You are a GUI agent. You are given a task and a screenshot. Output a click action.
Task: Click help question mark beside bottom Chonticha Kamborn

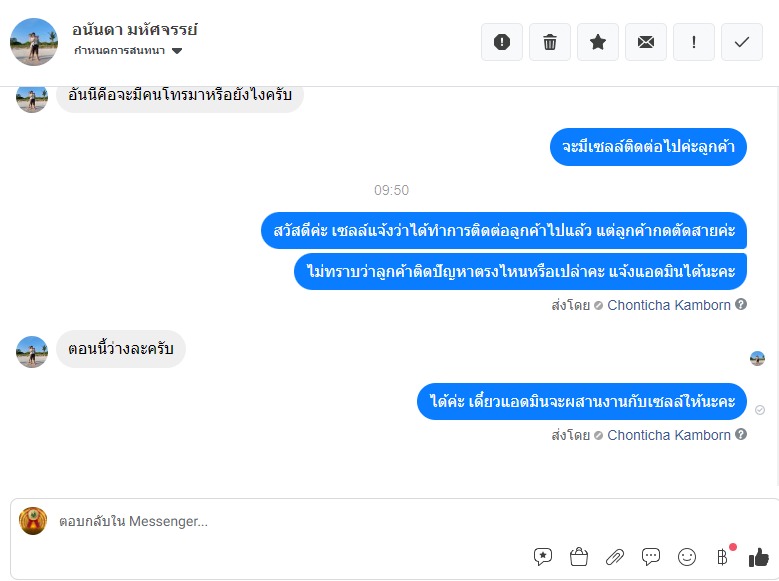pos(741,434)
